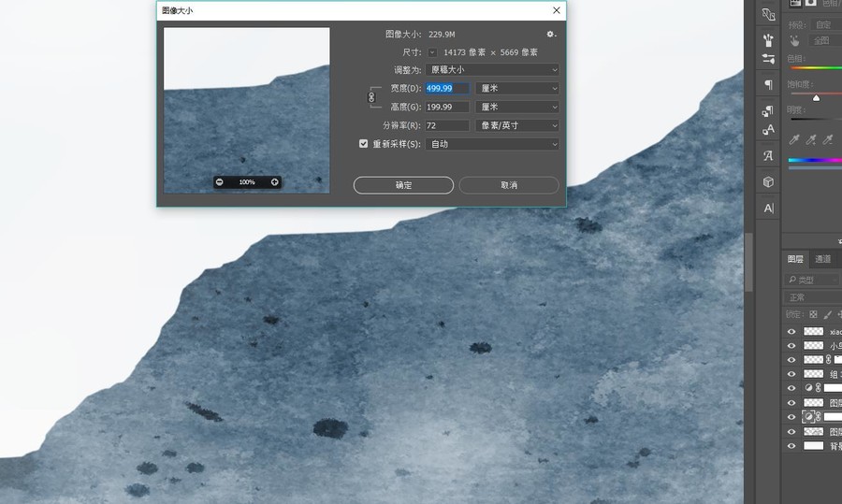Click the 色相 hue slider track

[x=815, y=68]
